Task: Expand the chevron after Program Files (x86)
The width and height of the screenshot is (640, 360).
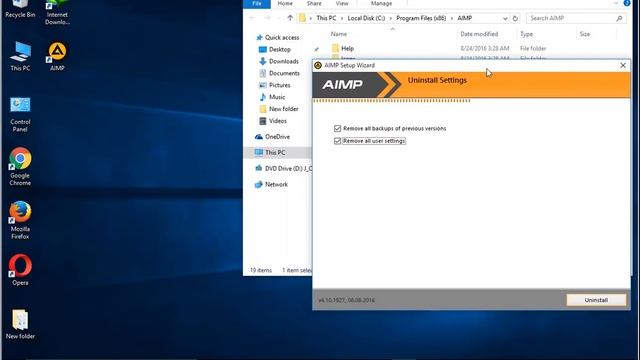Action: tap(452, 18)
